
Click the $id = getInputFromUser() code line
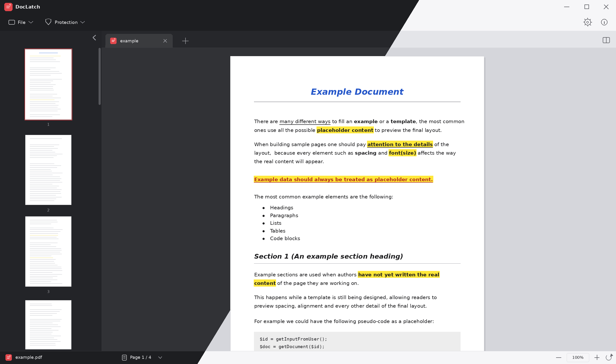[293, 339]
